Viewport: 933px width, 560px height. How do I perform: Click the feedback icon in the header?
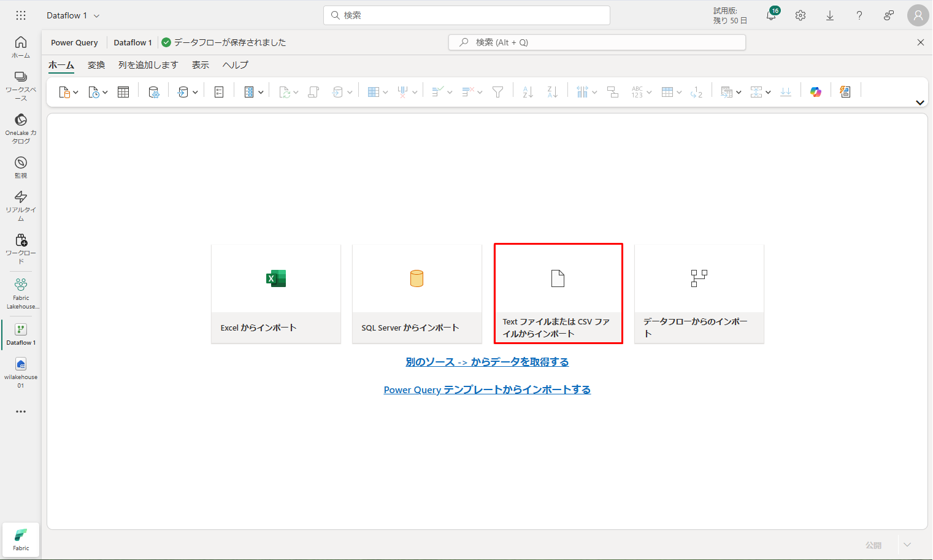click(x=889, y=15)
